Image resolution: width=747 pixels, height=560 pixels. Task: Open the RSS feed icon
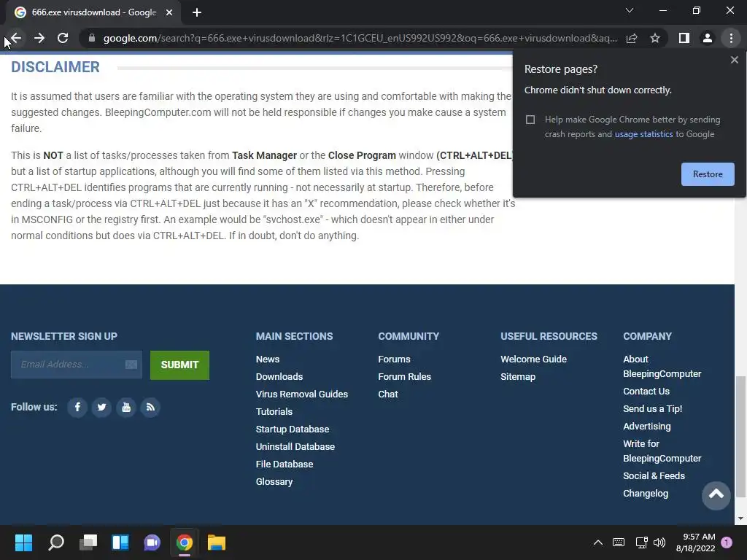(150, 407)
